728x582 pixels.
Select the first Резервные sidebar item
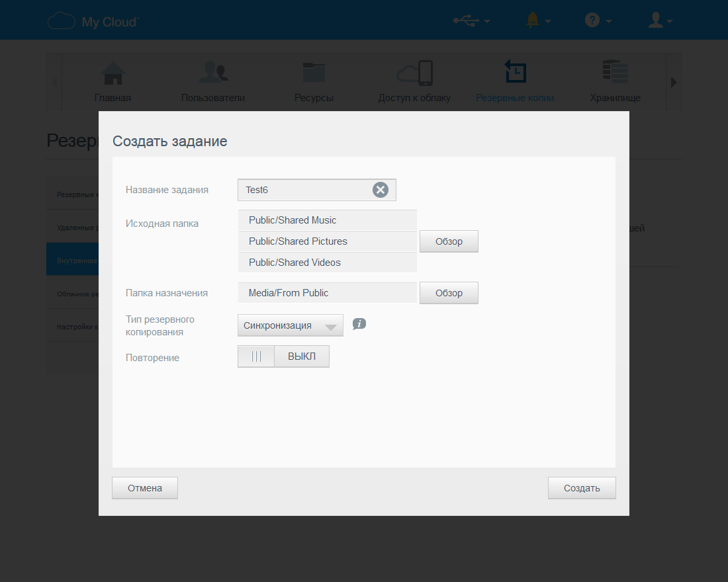[x=72, y=194]
